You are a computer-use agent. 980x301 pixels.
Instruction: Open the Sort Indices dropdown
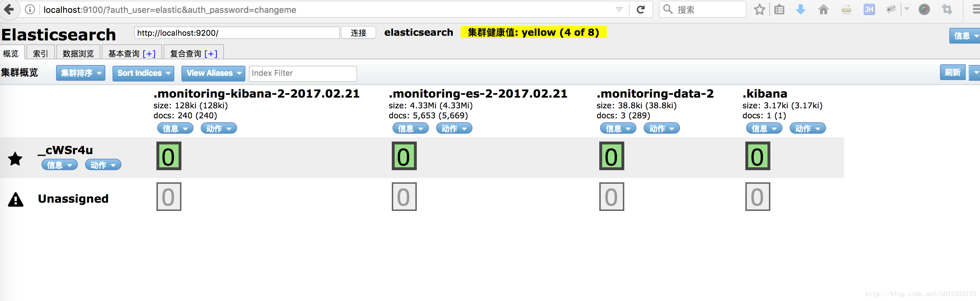click(x=144, y=73)
